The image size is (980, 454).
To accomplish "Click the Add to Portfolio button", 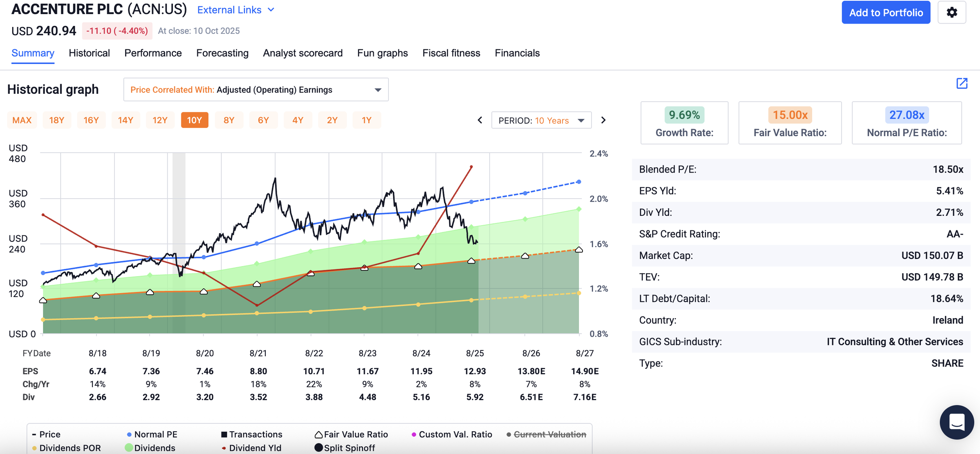I will (886, 13).
